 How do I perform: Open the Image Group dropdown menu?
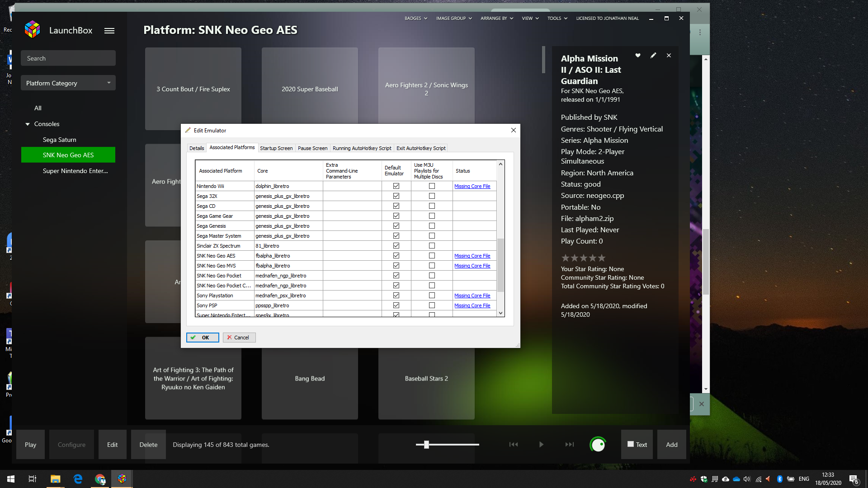tap(454, 19)
